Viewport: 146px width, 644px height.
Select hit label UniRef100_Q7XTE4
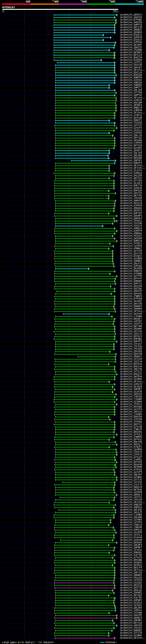click(x=131, y=180)
